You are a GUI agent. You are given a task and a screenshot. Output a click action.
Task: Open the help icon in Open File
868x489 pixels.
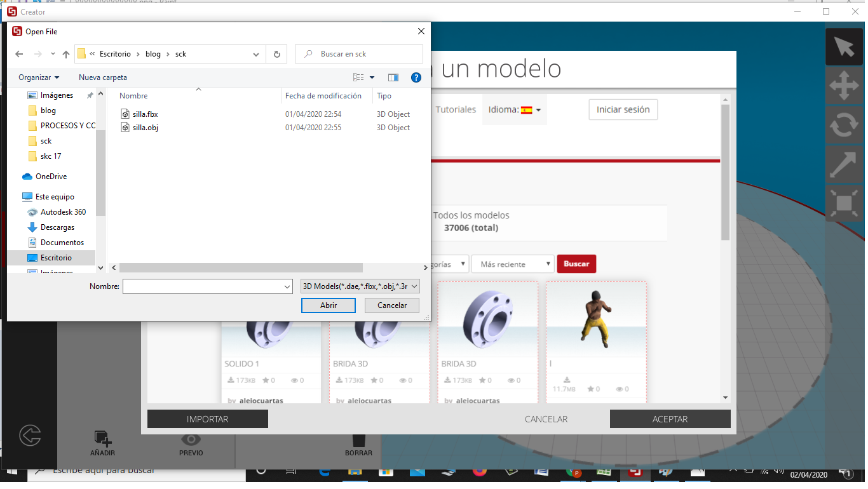pos(416,77)
